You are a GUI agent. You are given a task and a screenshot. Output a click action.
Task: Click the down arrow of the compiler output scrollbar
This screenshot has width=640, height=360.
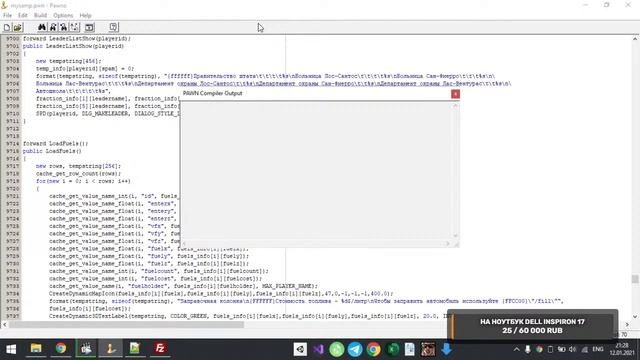point(456,236)
